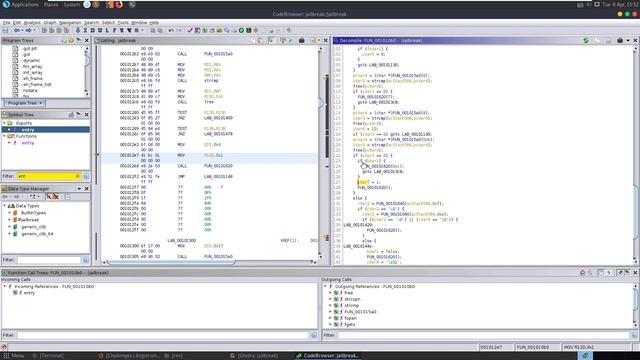This screenshot has width=640, height=360.
Task: Open the Tools menu
Action: [123, 23]
